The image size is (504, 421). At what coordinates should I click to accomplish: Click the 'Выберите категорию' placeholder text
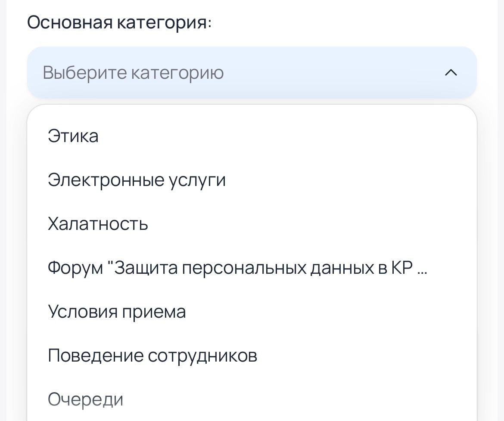[133, 73]
